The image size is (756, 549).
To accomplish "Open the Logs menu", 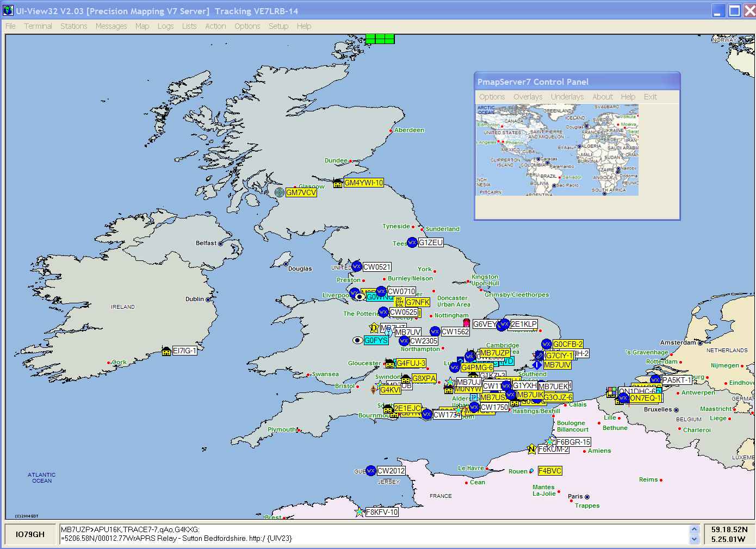I will pos(165,26).
